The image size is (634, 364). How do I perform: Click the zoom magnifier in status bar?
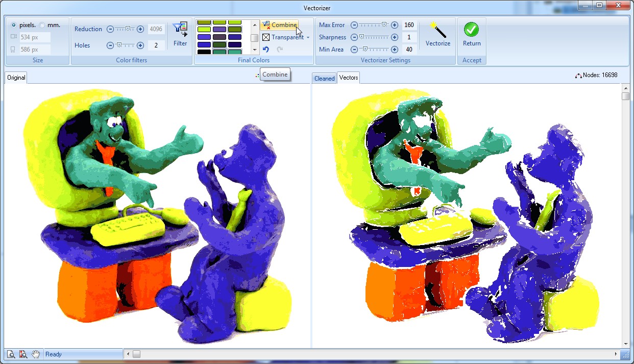[10, 354]
